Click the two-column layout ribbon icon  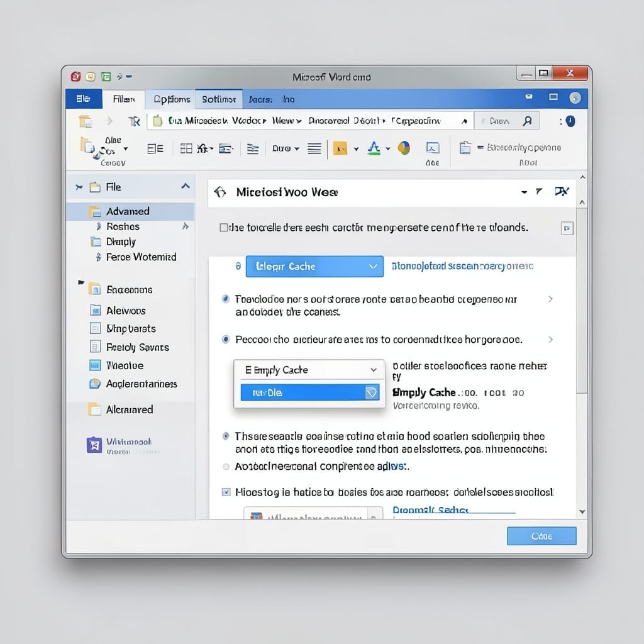tap(155, 148)
